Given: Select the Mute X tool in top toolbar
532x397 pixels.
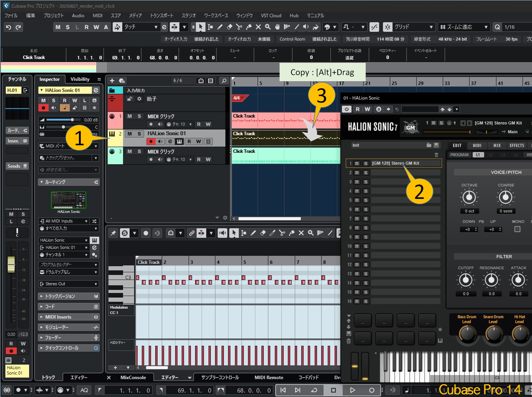Looking at the screenshot, I should point(258,27).
